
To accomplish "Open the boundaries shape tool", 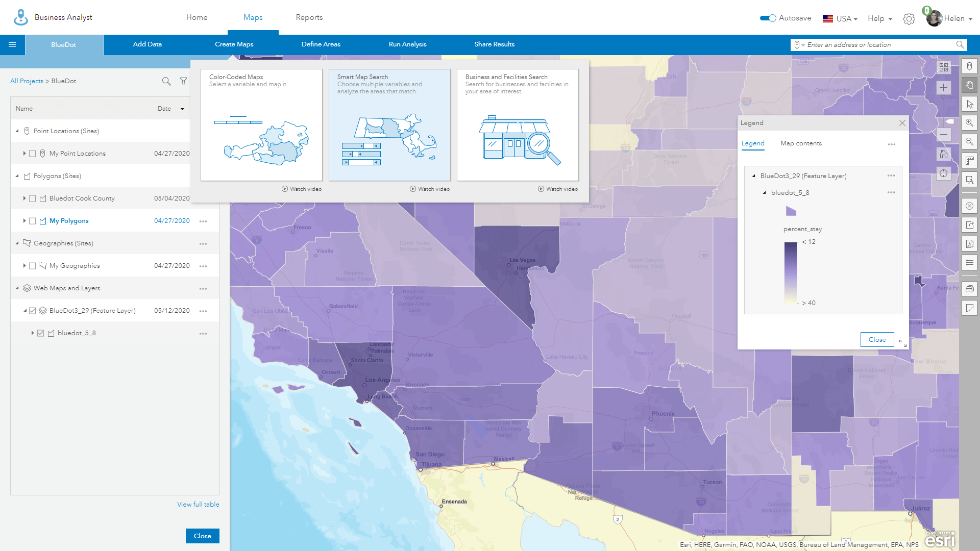I will 969,308.
